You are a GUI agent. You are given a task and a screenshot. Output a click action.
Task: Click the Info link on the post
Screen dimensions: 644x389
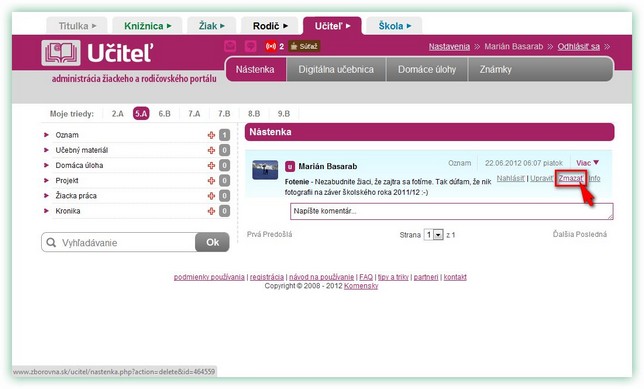pos(594,178)
